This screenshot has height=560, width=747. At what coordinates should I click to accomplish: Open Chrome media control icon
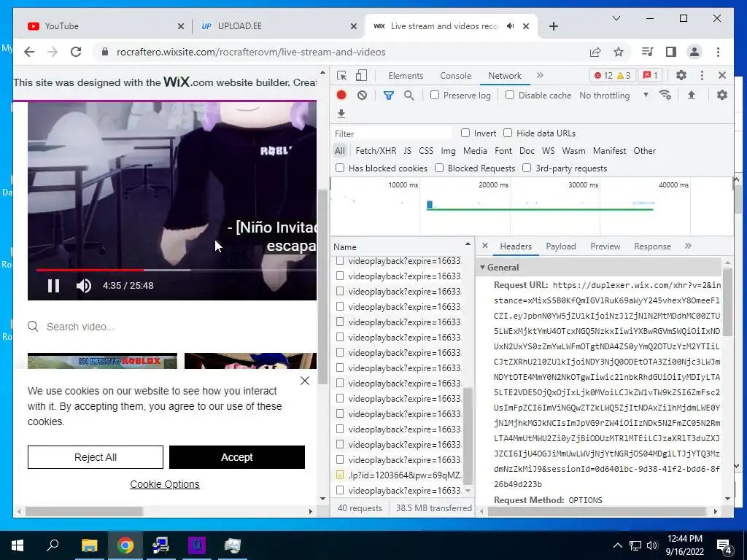pos(648,52)
